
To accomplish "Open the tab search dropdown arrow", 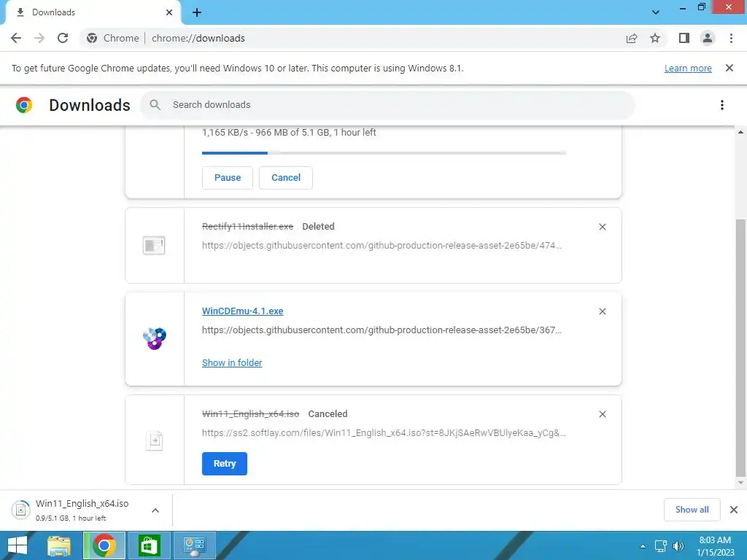I will 656,12.
